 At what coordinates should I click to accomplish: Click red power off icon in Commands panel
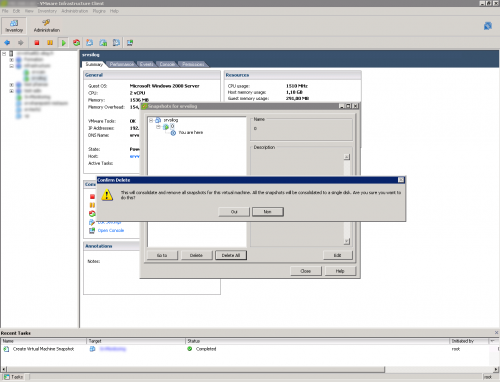(x=92, y=197)
